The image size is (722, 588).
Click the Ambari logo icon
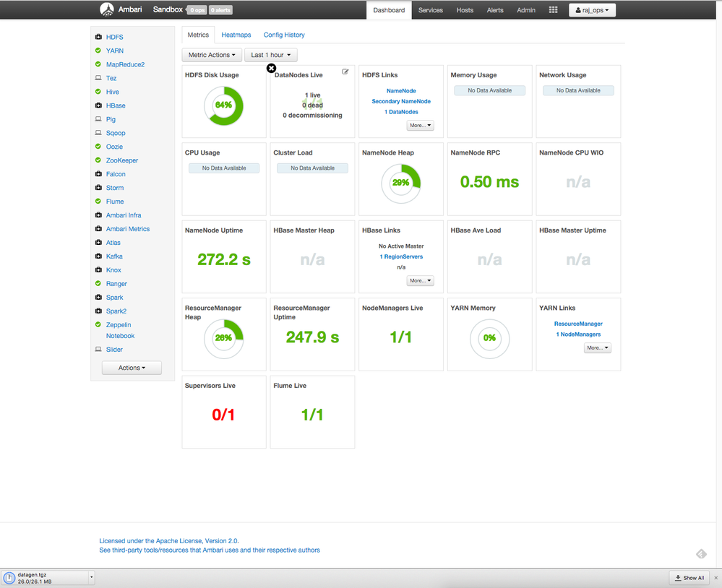tap(107, 9)
